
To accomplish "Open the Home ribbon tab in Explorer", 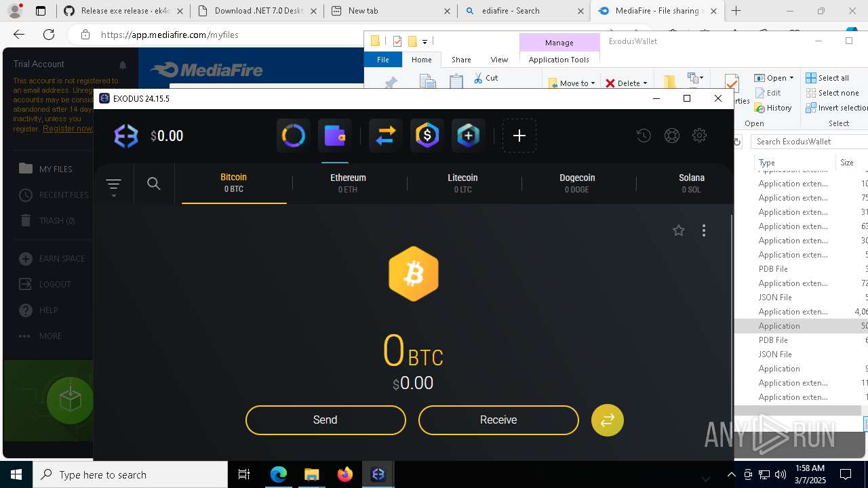I will click(422, 60).
